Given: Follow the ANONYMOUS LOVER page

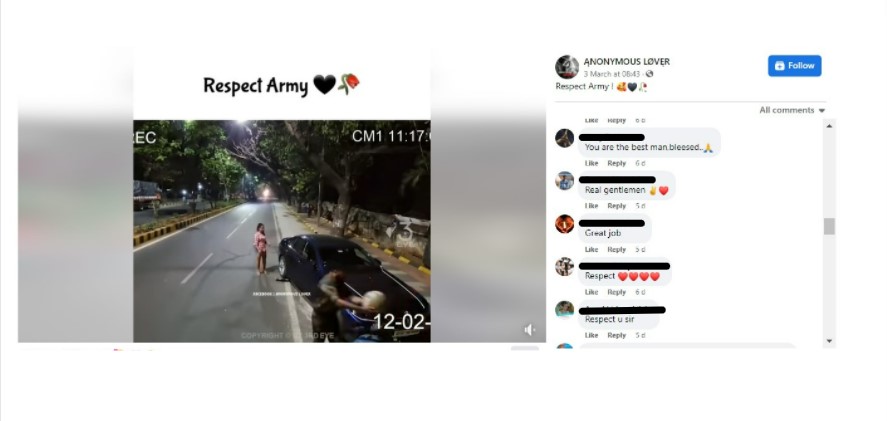Looking at the screenshot, I should click(x=794, y=66).
